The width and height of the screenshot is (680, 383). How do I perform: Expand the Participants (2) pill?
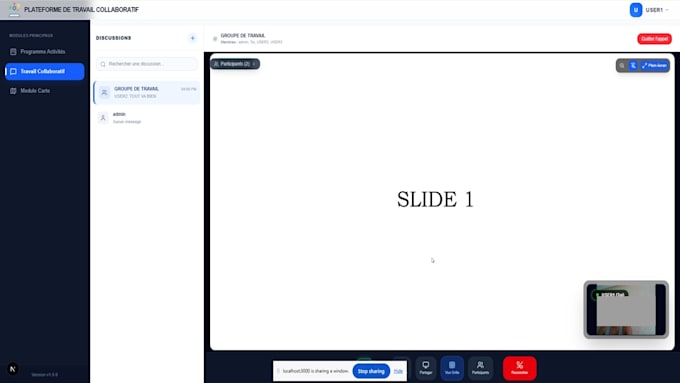coord(235,64)
